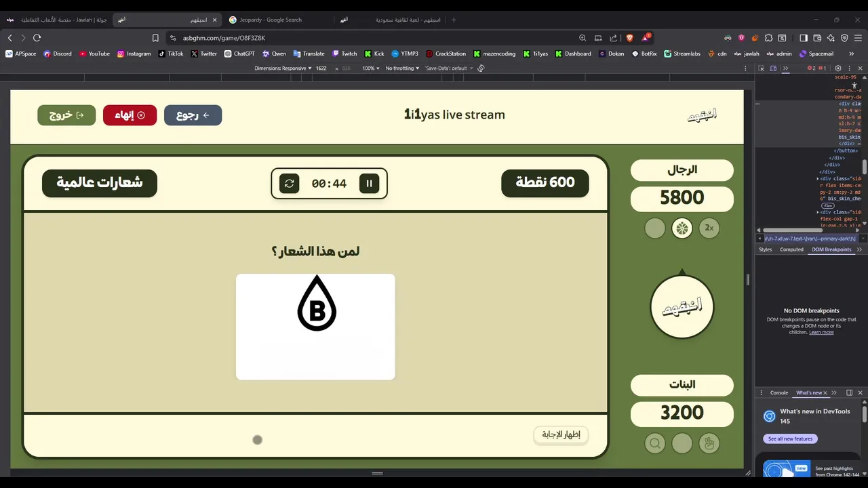Open the ChatGPT bookmark
868x488 pixels.
coord(239,54)
